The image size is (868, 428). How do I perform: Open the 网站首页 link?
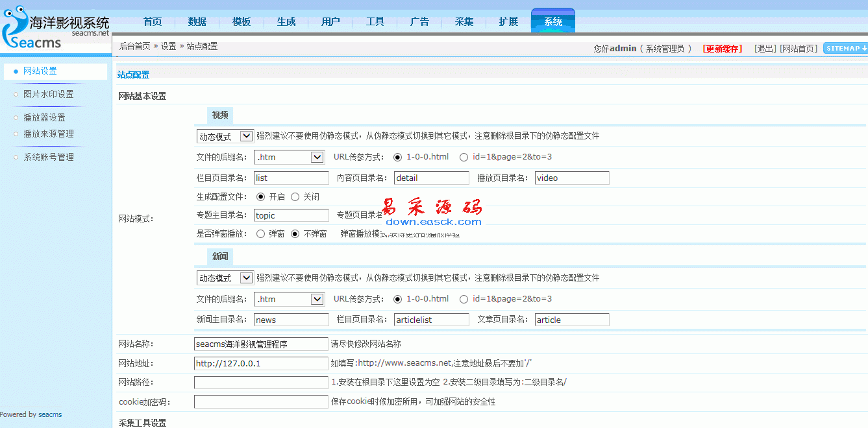pos(799,49)
